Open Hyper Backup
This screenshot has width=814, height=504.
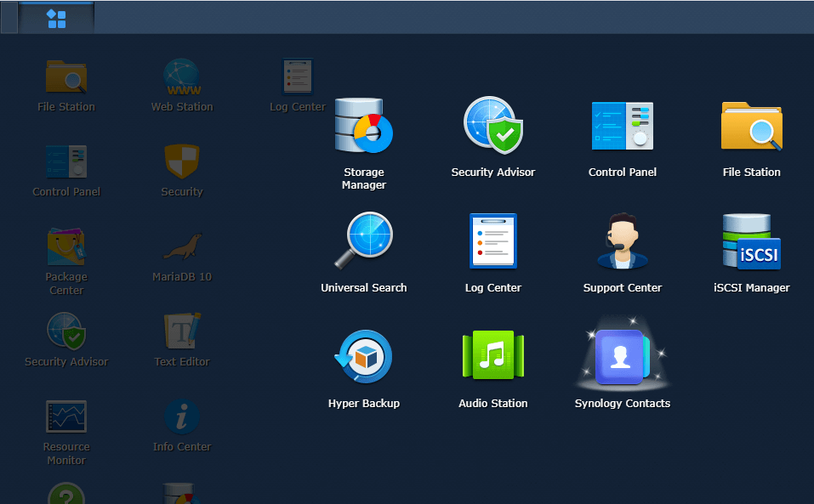coord(363,357)
